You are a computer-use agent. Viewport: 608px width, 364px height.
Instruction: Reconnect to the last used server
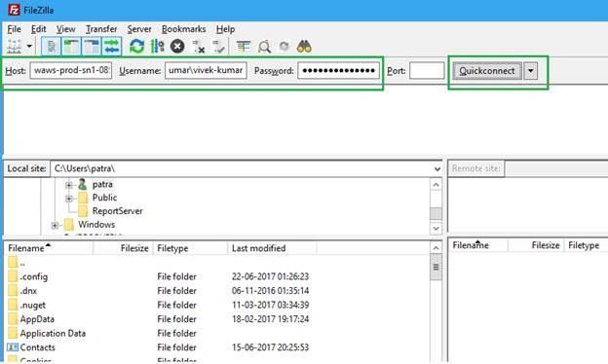(218, 47)
